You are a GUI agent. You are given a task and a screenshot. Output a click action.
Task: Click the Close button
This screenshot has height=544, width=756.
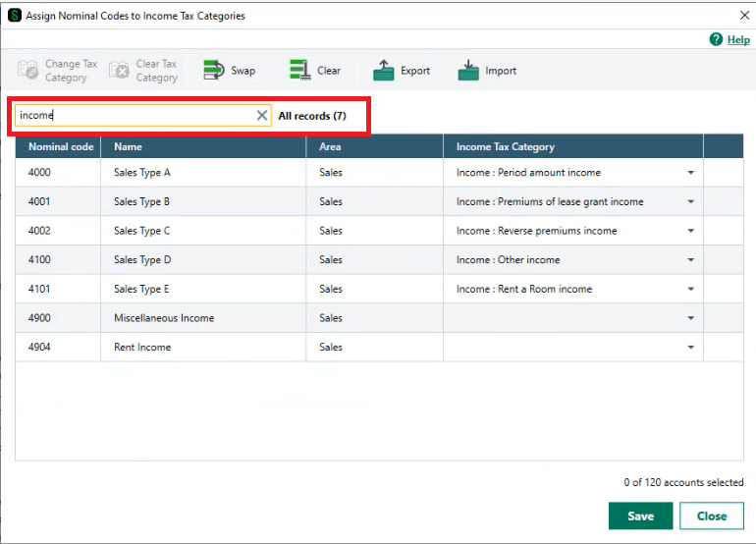[712, 517]
